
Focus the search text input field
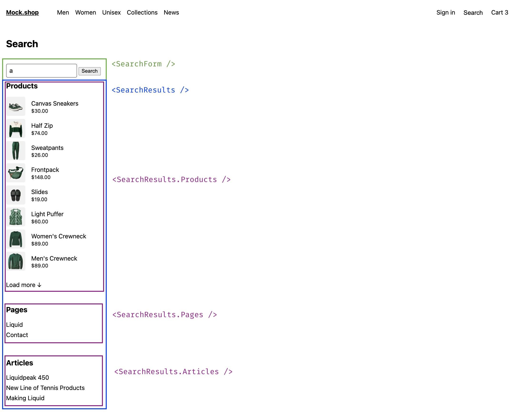click(41, 71)
